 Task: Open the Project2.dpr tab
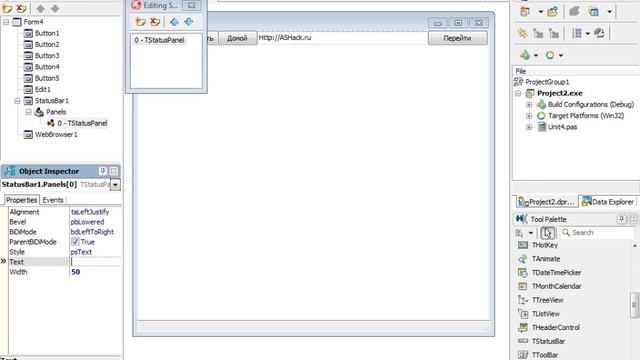pyautogui.click(x=547, y=202)
